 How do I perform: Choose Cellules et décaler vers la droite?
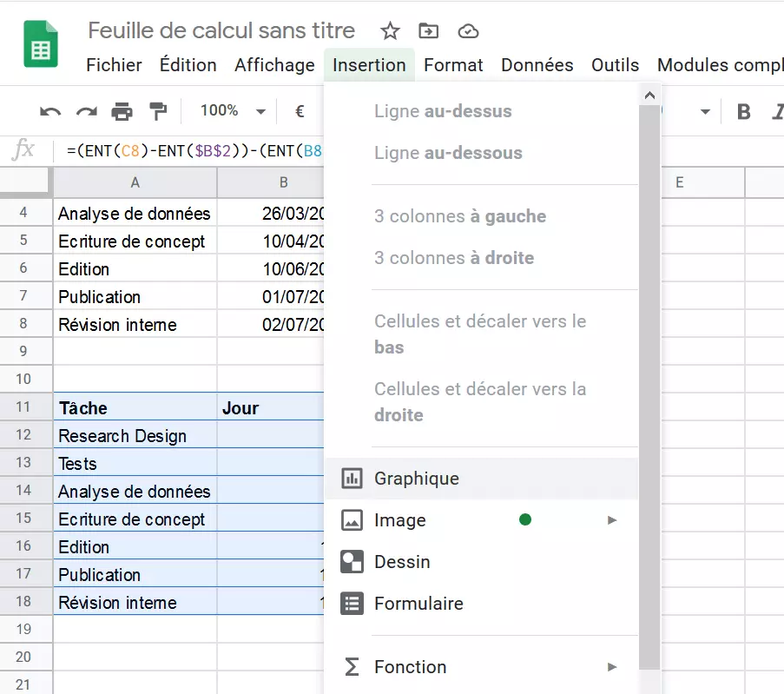(482, 402)
